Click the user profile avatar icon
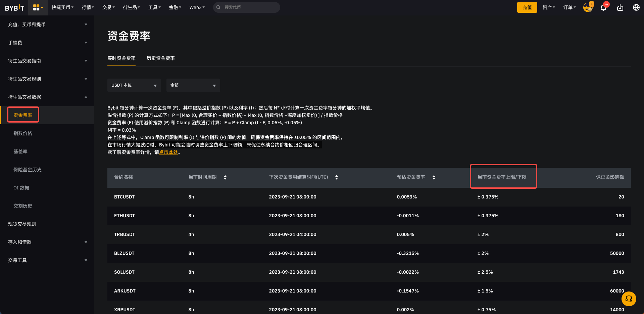This screenshot has height=314, width=644. (588, 7)
